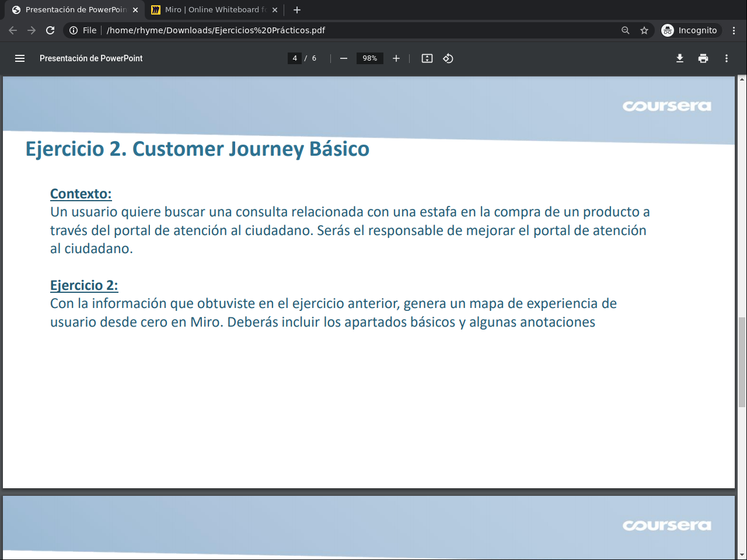Click the line starting 'usuario desde cero en Miro'
This screenshot has width=747, height=560.
pos(323,323)
